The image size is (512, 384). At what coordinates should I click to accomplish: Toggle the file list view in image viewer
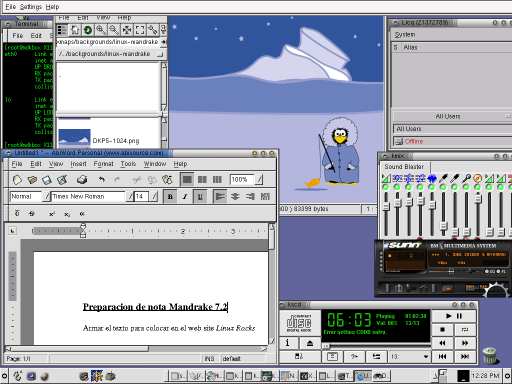point(62,30)
